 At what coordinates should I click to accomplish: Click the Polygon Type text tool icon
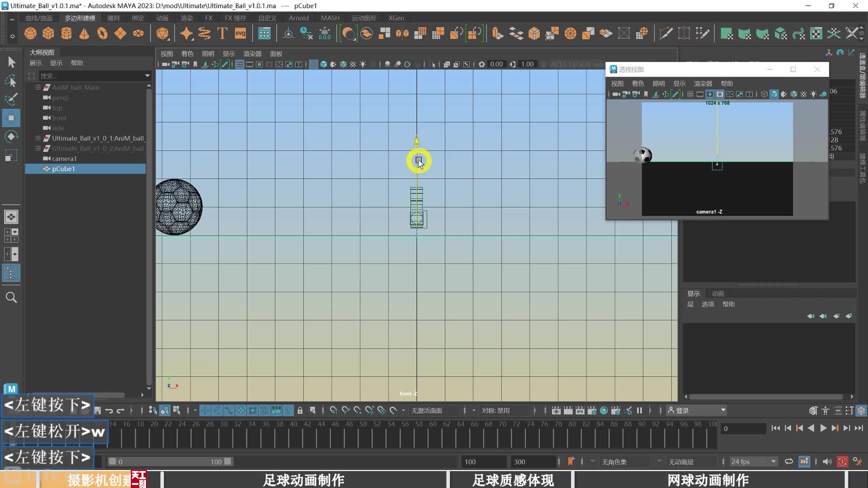click(222, 34)
